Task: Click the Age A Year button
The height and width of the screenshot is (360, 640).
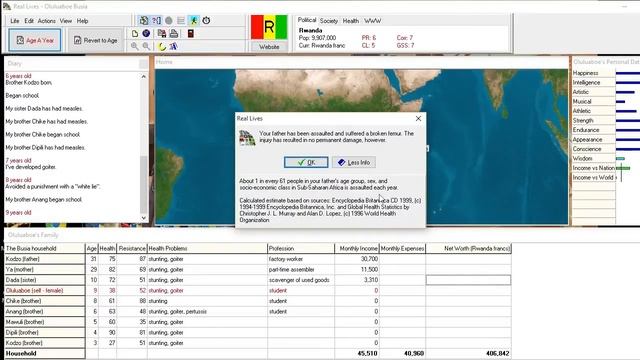Action: click(35, 40)
